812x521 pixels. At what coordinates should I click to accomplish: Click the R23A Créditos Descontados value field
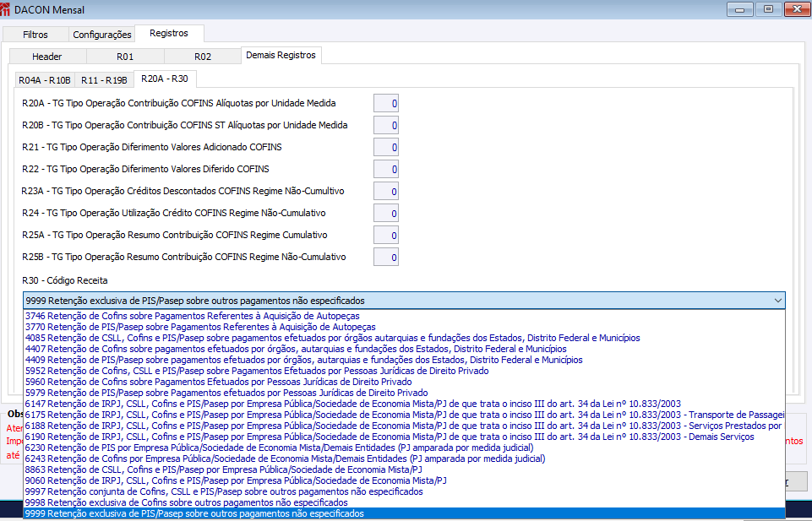tap(386, 192)
